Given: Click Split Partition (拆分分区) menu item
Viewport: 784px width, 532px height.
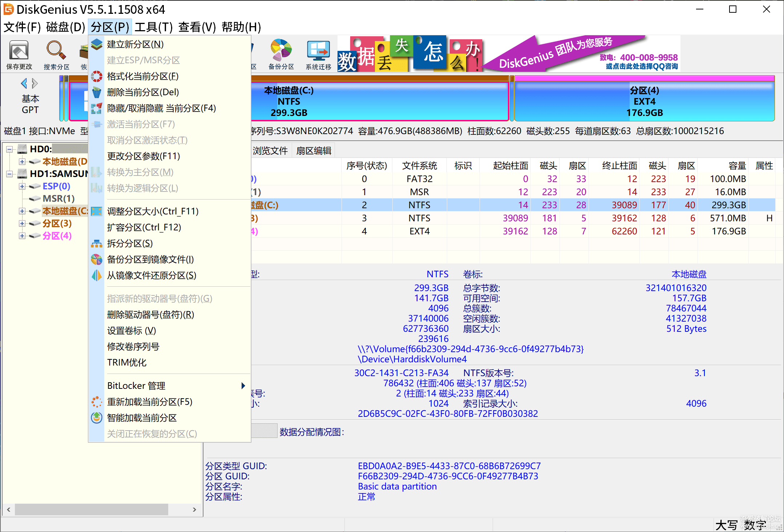Looking at the screenshot, I should [130, 243].
